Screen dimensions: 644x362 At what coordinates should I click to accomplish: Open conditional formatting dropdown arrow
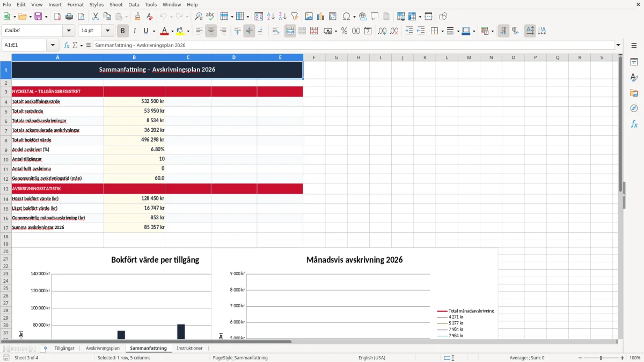coord(492,31)
